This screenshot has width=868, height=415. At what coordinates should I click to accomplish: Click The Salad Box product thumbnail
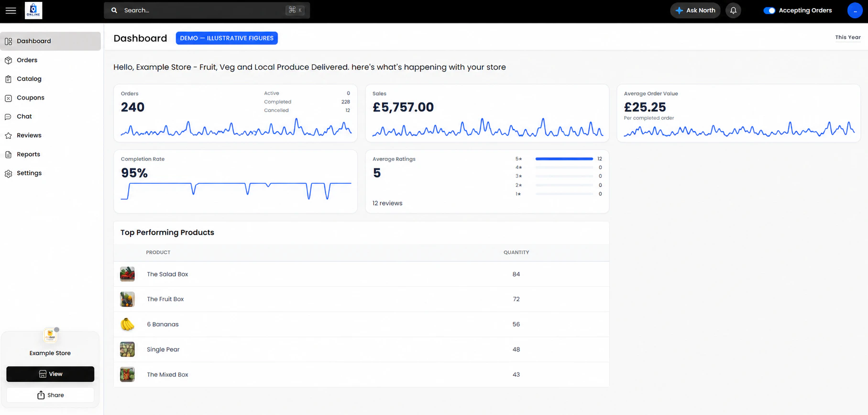pyautogui.click(x=127, y=274)
